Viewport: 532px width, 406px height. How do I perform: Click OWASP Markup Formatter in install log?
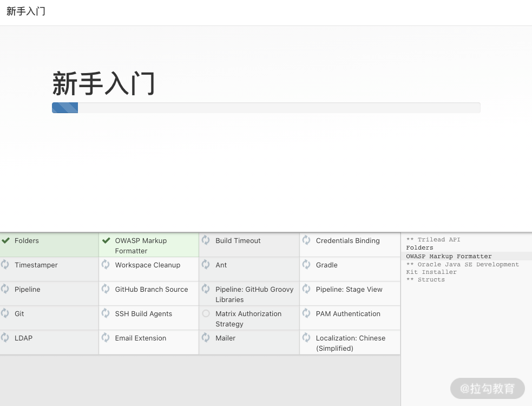tap(449, 257)
